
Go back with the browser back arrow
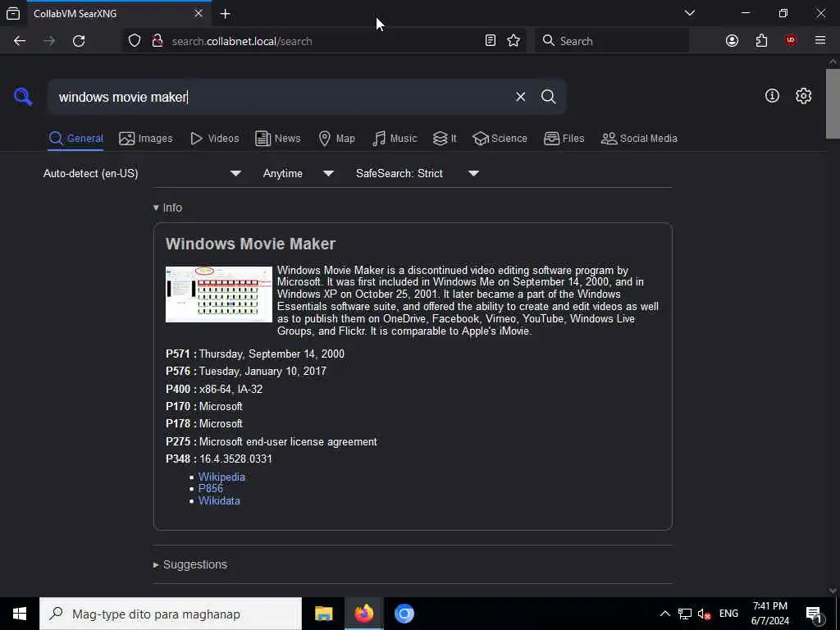[x=20, y=41]
